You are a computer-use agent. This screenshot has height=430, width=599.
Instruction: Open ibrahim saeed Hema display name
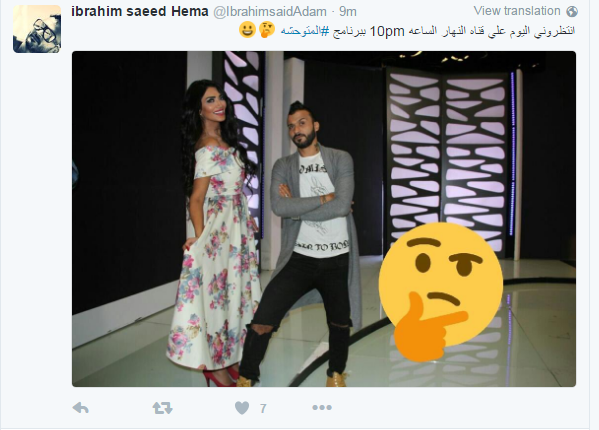(x=140, y=11)
